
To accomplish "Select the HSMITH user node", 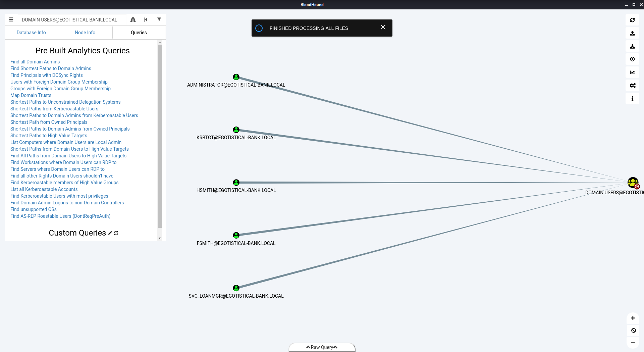I will pyautogui.click(x=236, y=183).
